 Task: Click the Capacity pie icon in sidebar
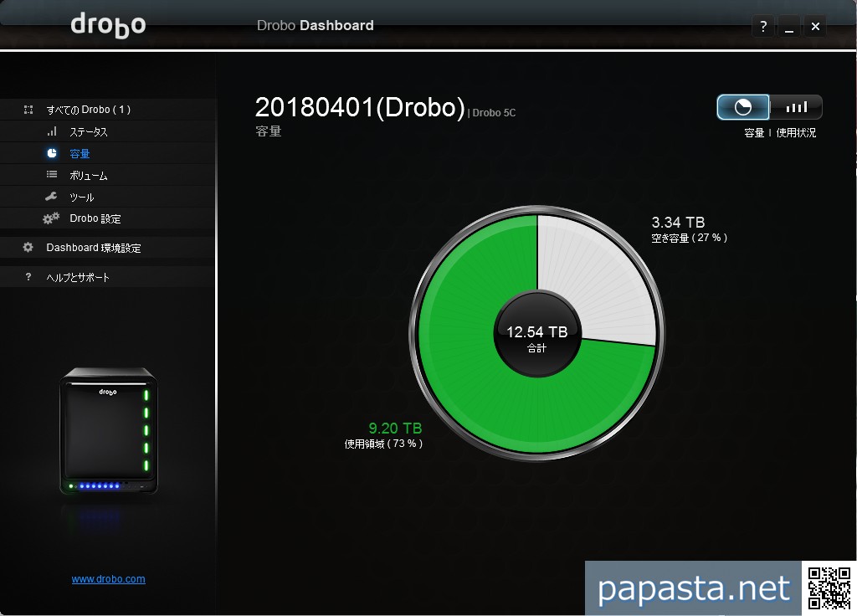[52, 153]
